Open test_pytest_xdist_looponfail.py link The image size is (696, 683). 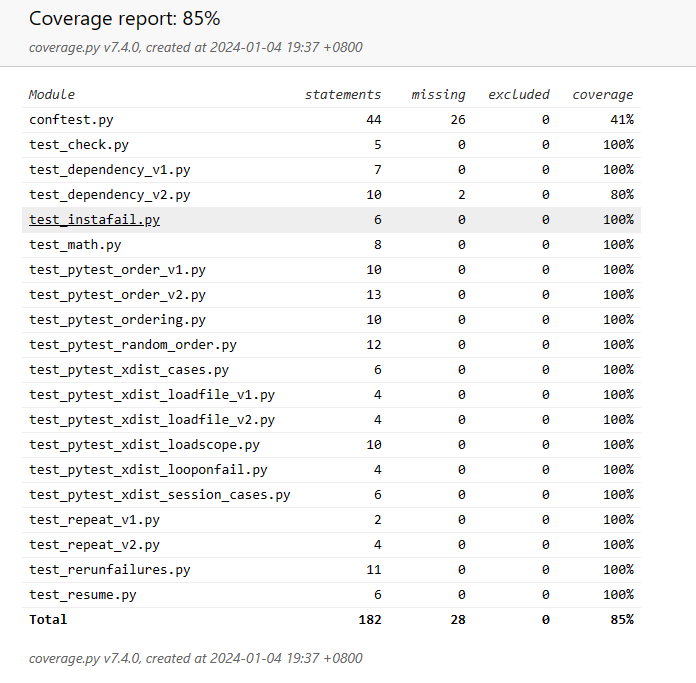pos(148,469)
